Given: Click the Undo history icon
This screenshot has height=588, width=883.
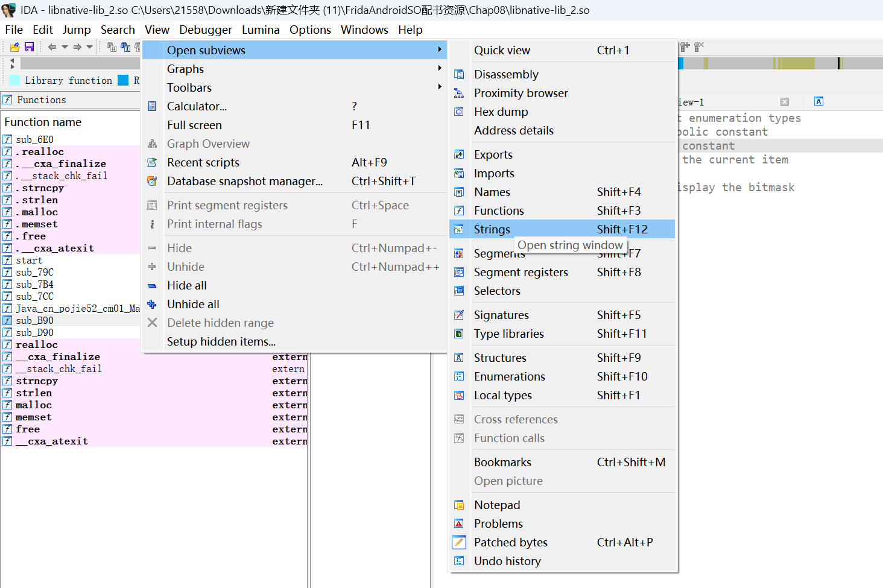Looking at the screenshot, I should (459, 561).
